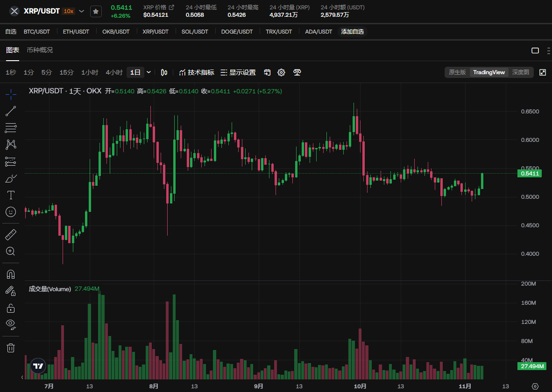Image resolution: width=552 pixels, height=392 pixels.
Task: Toggle the star favorite for XRP/USDT
Action: click(x=96, y=11)
